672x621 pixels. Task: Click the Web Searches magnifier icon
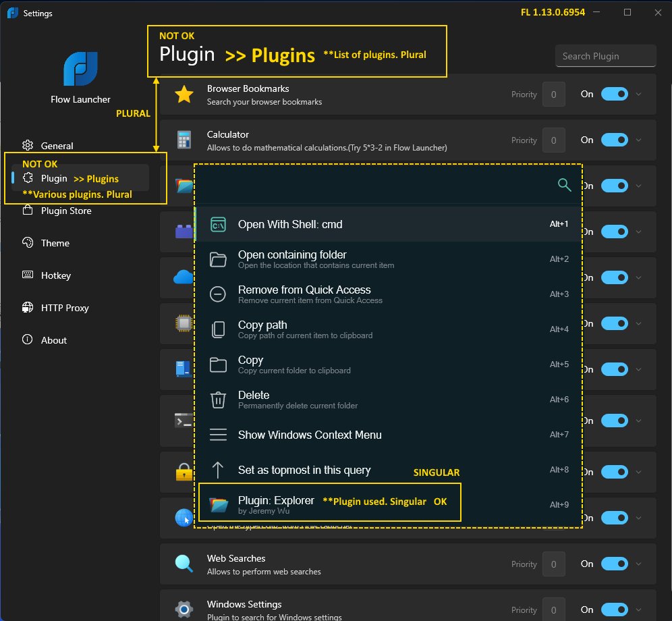184,564
